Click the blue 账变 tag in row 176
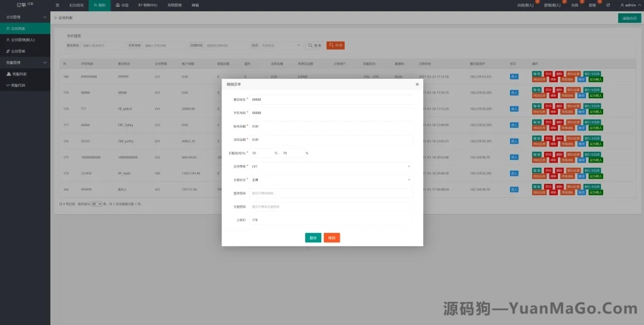The image size is (644, 325). [582, 144]
